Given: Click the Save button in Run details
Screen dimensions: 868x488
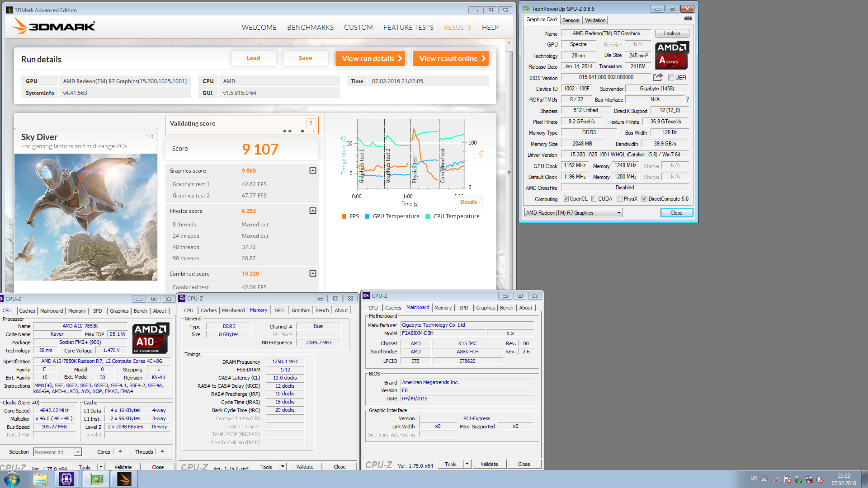Looking at the screenshot, I should (x=305, y=58).
